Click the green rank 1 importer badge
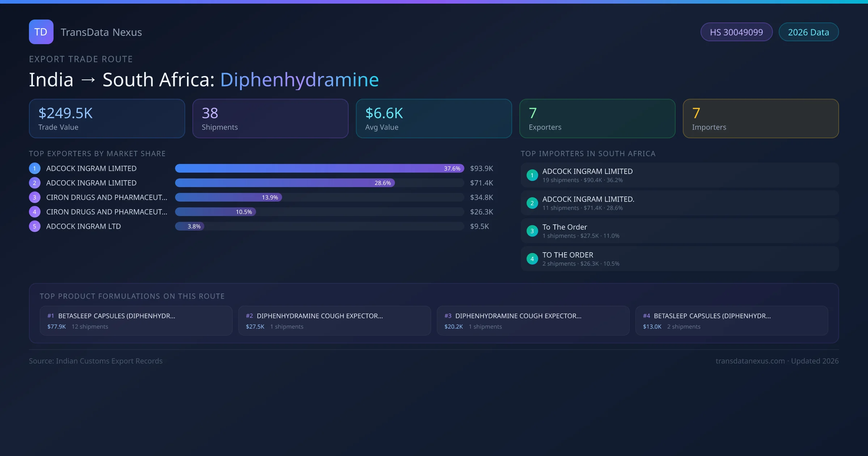The width and height of the screenshot is (868, 456). (532, 175)
